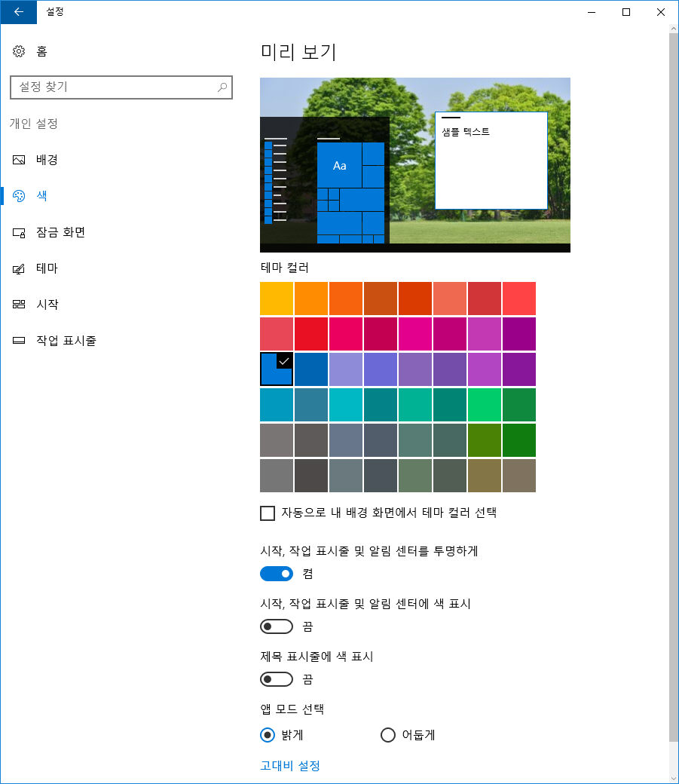Maximize the 설정 window
Screen dimensions: 679x784
pos(626,12)
